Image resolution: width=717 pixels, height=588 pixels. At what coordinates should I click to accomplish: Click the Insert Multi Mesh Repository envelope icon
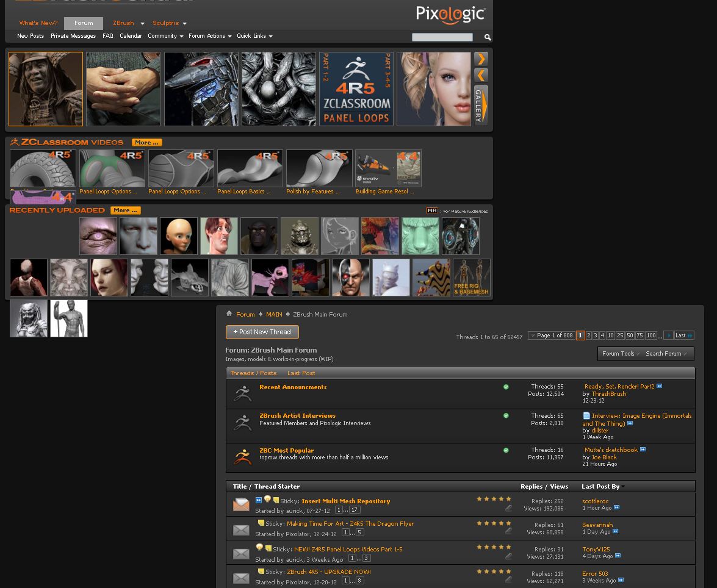point(241,505)
